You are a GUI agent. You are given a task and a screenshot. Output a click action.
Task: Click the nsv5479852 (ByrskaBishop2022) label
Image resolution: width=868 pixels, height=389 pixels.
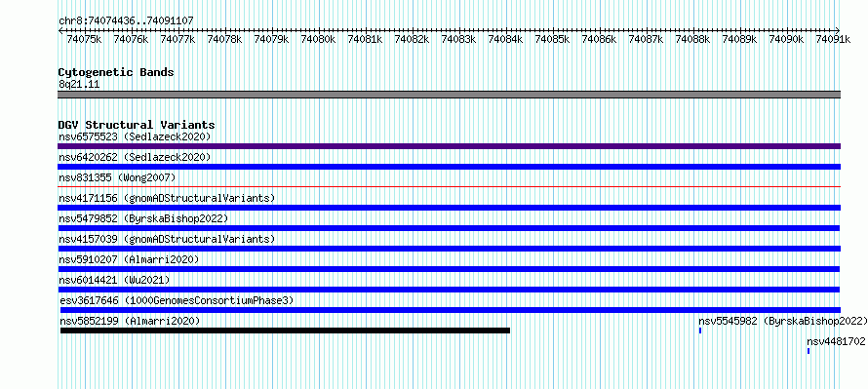[143, 218]
